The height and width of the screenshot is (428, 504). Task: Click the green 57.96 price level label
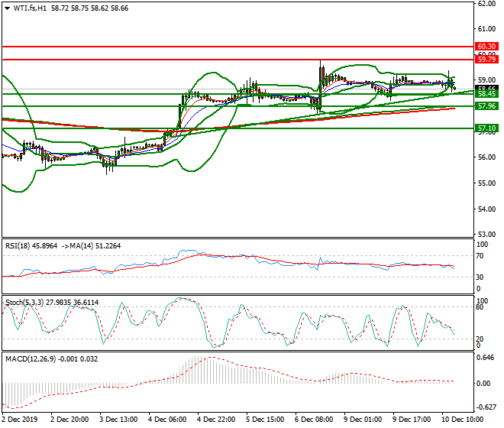486,106
